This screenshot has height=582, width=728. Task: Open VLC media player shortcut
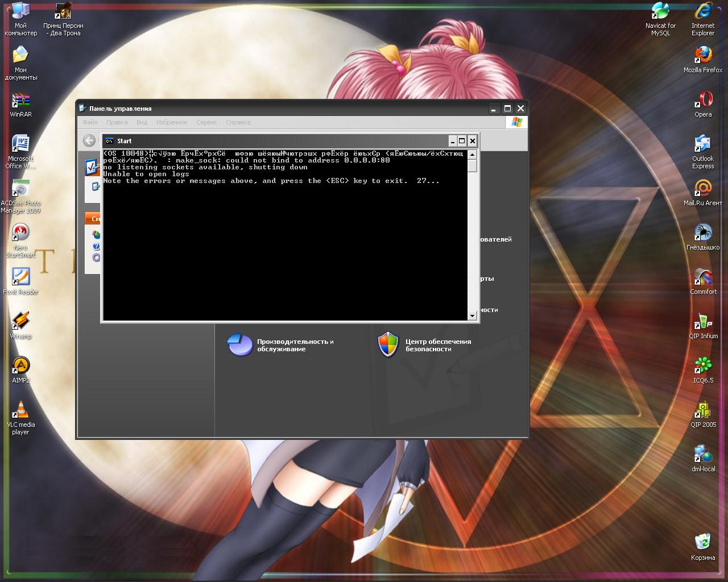coord(20,411)
